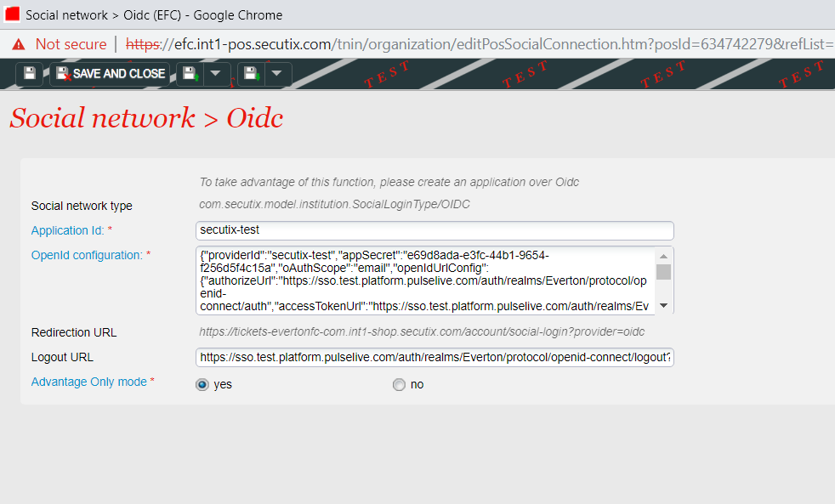The image size is (835, 504).
Task: Click the save icon with green down arrow
Action: 251,74
